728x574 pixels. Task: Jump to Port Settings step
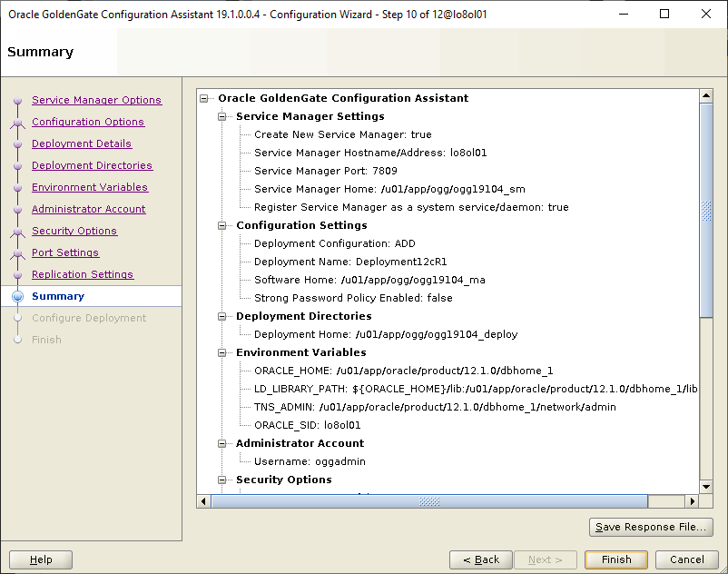65,252
